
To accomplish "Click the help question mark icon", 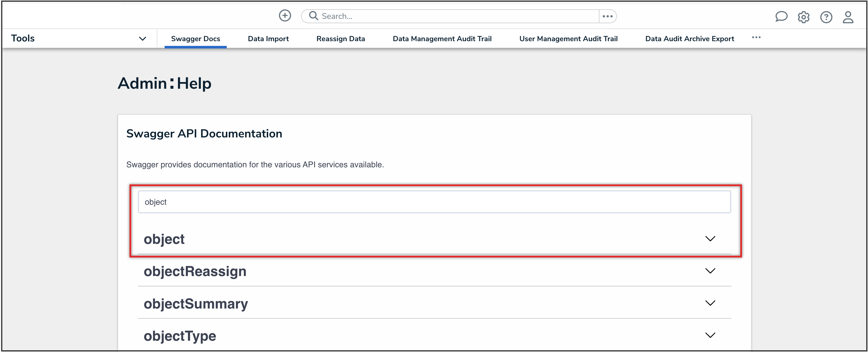I will click(x=826, y=17).
